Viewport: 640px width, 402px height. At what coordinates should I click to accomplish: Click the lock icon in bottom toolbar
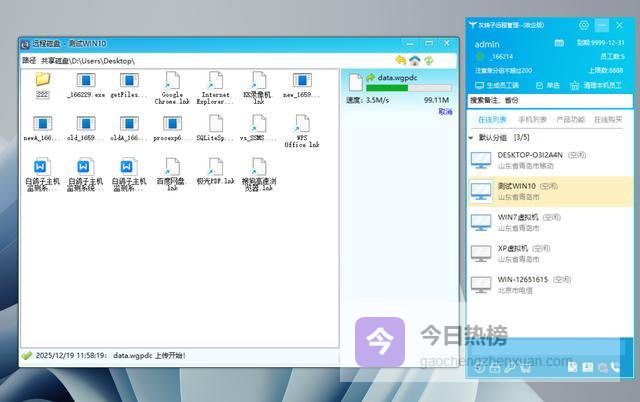(494, 369)
